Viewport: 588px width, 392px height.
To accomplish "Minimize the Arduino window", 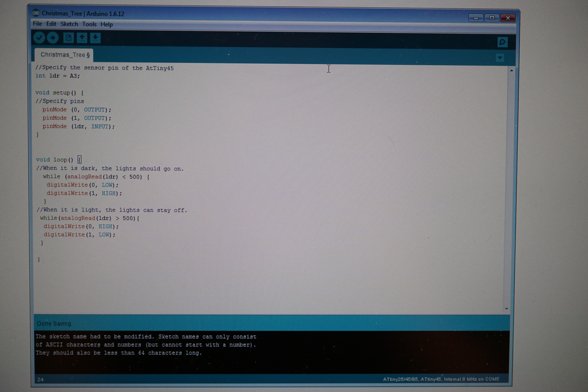I will (476, 18).
